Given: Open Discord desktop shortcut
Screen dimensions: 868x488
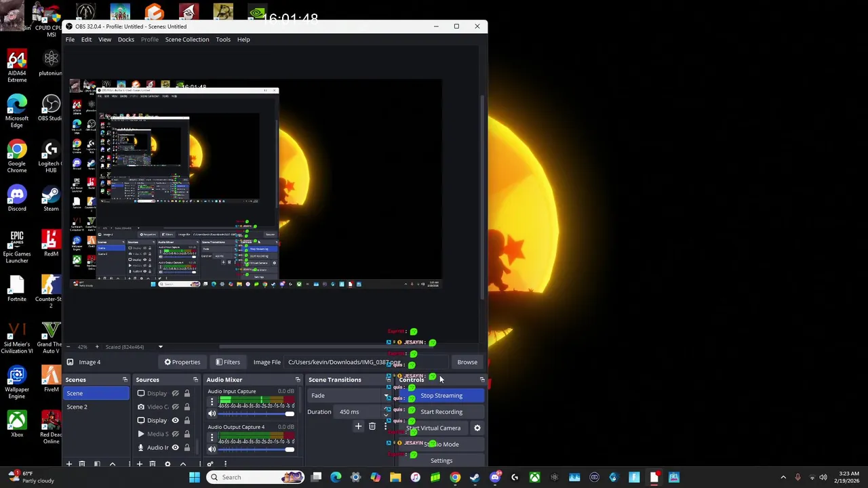Looking at the screenshot, I should [17, 199].
